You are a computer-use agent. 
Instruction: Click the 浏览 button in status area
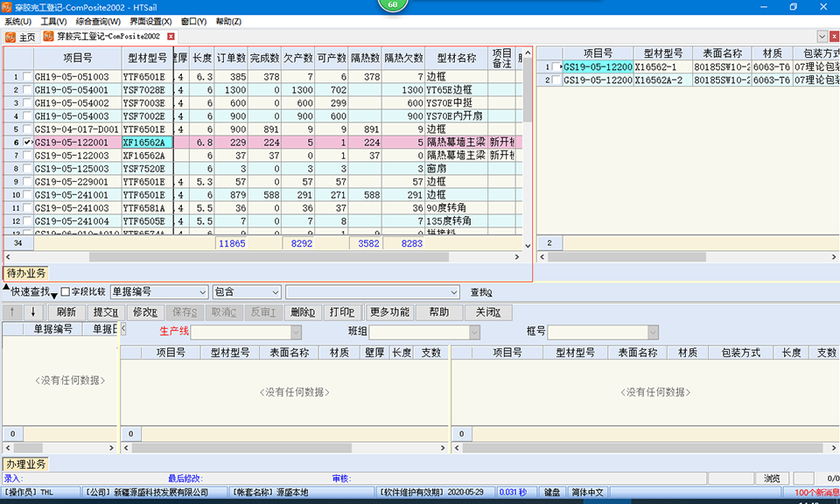(x=772, y=479)
